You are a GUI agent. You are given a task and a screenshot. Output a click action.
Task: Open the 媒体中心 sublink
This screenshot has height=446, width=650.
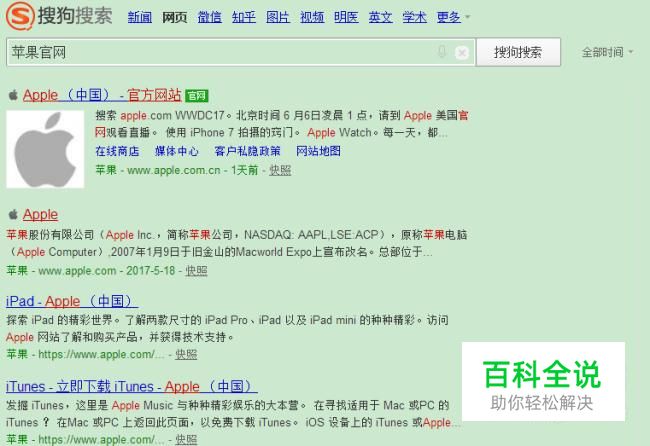click(x=177, y=151)
